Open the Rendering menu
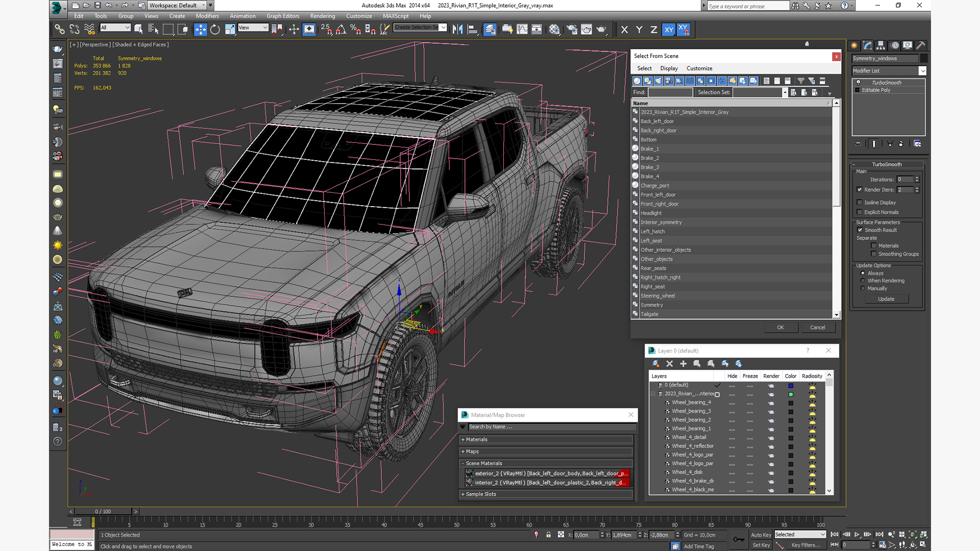The image size is (980, 551). click(323, 16)
